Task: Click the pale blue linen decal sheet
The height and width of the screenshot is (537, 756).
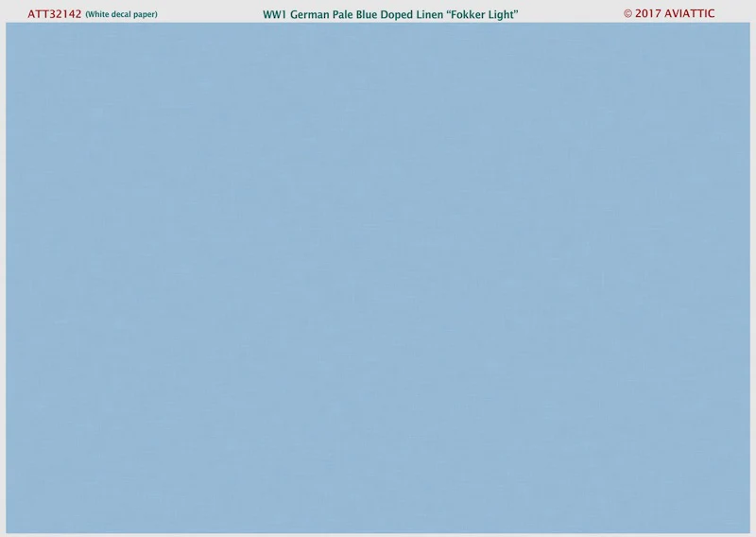Action: 378,278
